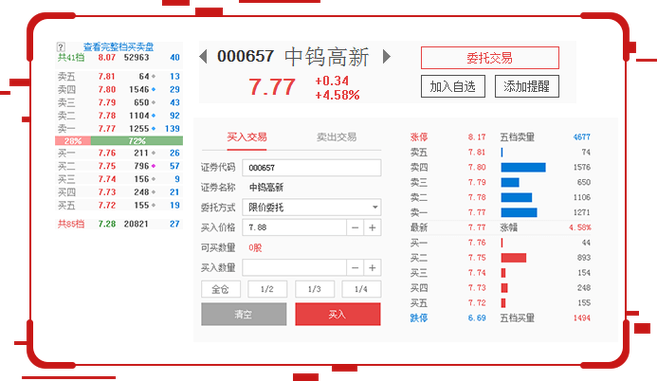This screenshot has width=657, height=381.
Task: Click the 卖四 blue volume bar
Action: pos(523,167)
